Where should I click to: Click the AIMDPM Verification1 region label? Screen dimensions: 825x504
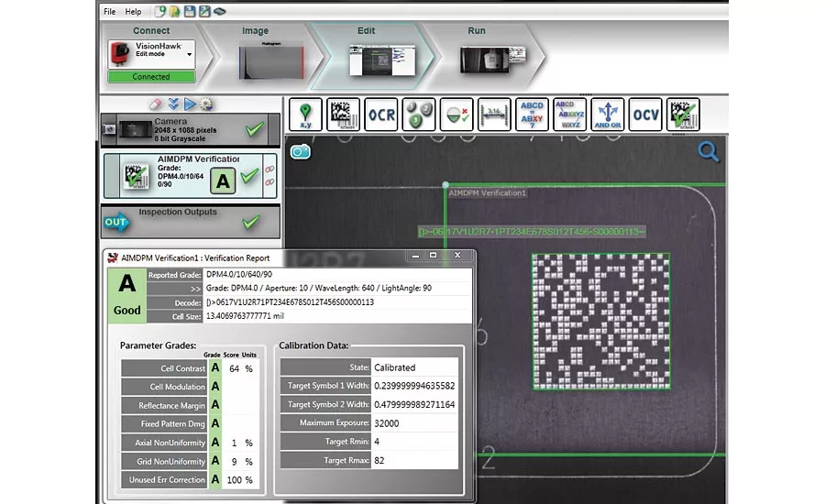tap(488, 193)
